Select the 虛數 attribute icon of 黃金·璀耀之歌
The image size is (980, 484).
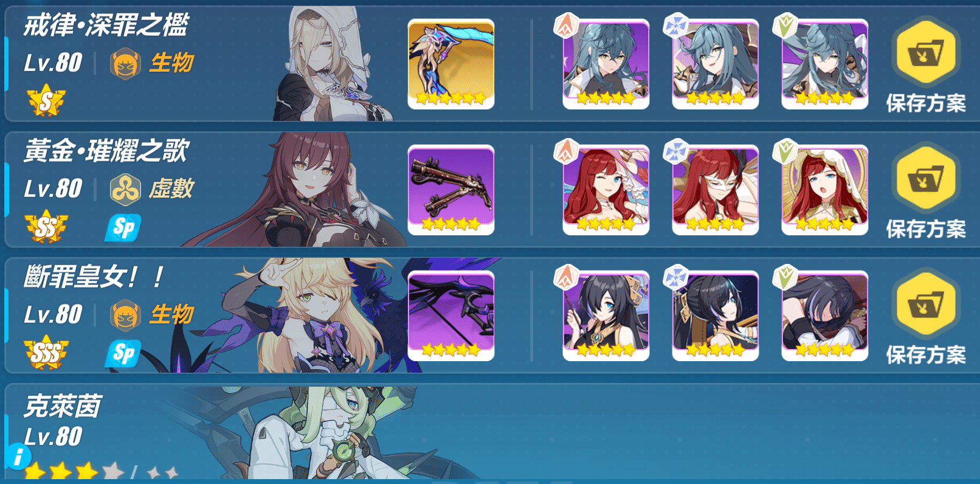(x=125, y=189)
